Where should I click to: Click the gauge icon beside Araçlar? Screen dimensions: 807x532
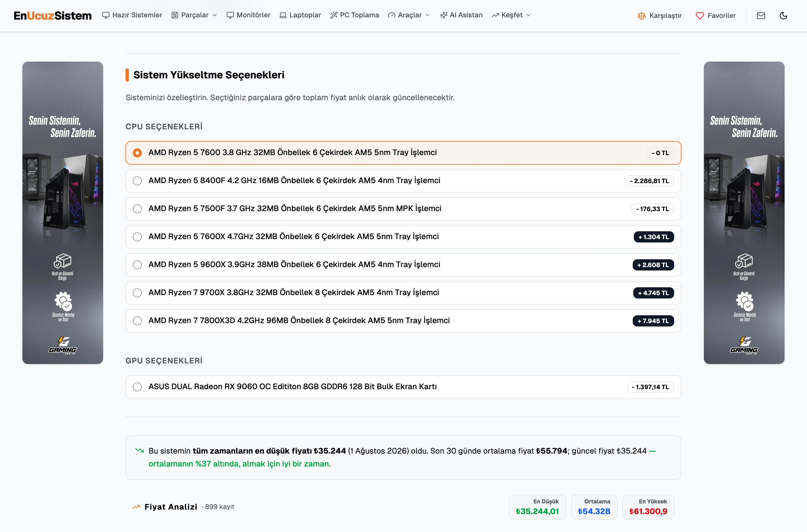pos(391,15)
